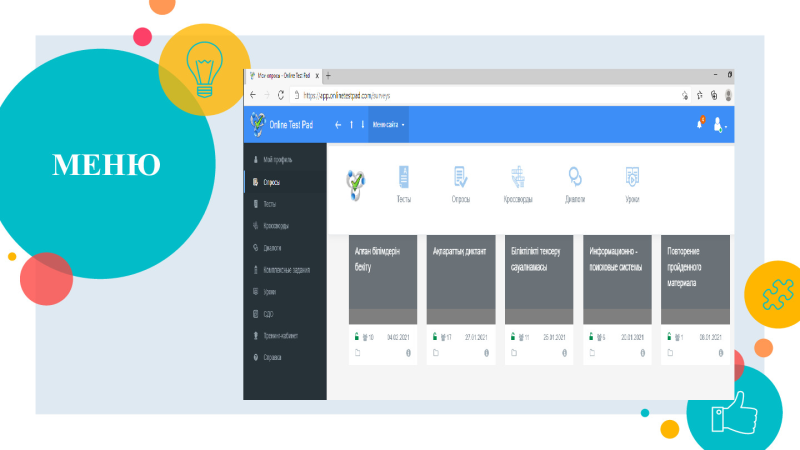Click the Online Test Pad logo
This screenshot has width=800, height=450.
click(282, 124)
